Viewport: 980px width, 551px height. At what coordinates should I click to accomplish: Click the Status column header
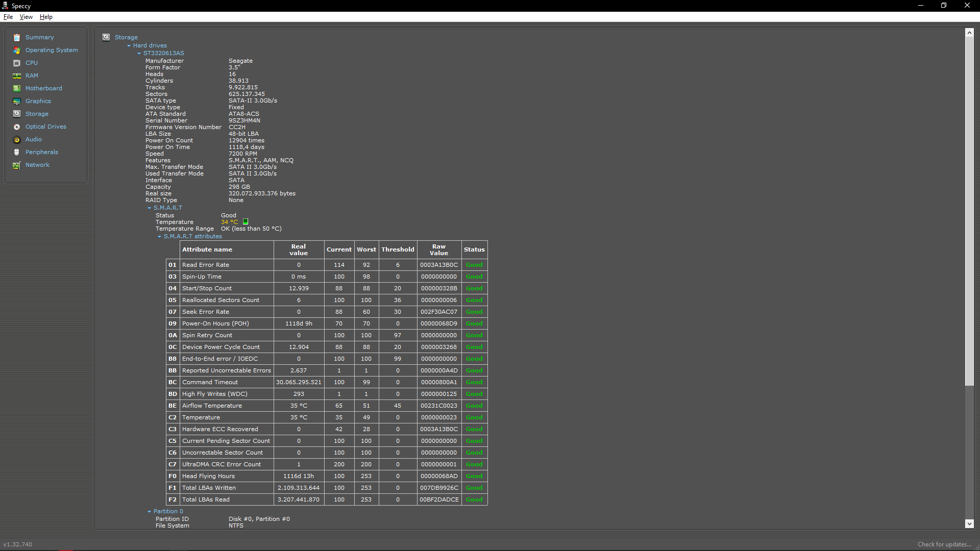point(474,249)
